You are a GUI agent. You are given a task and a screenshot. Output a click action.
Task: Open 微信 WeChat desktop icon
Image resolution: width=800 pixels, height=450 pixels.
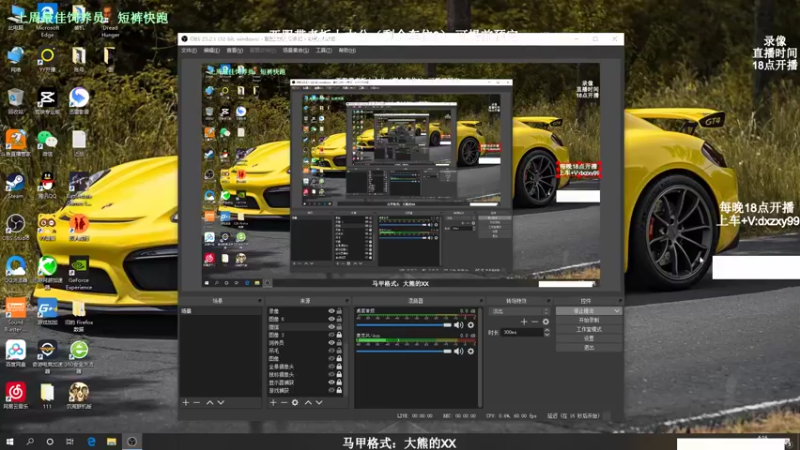(47, 143)
